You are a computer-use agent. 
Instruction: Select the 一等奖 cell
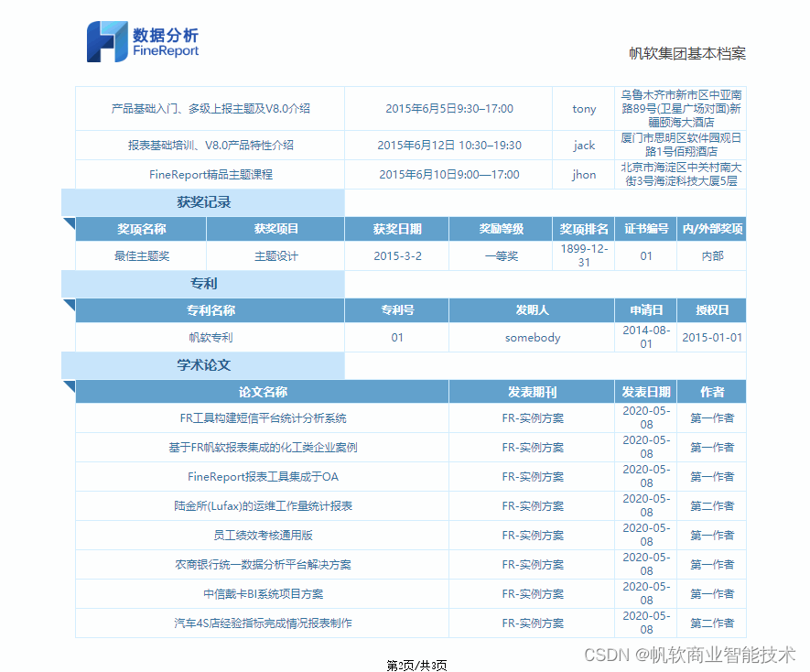pyautogui.click(x=501, y=255)
